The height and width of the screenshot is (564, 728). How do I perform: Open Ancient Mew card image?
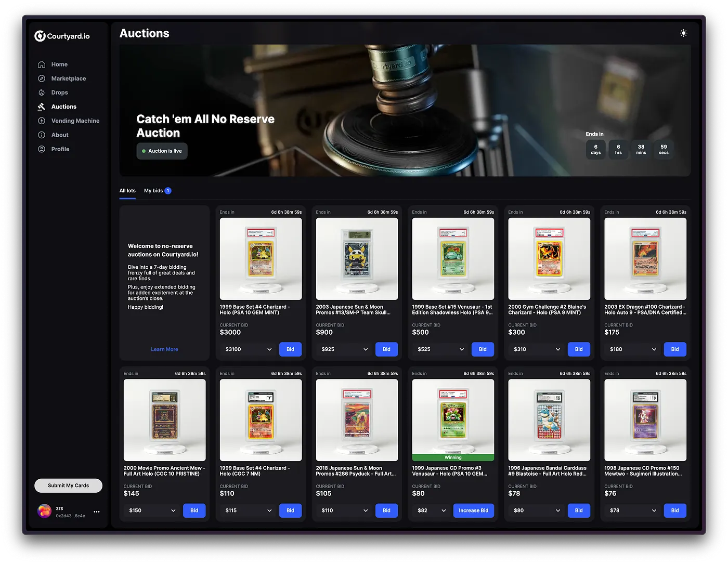point(164,419)
